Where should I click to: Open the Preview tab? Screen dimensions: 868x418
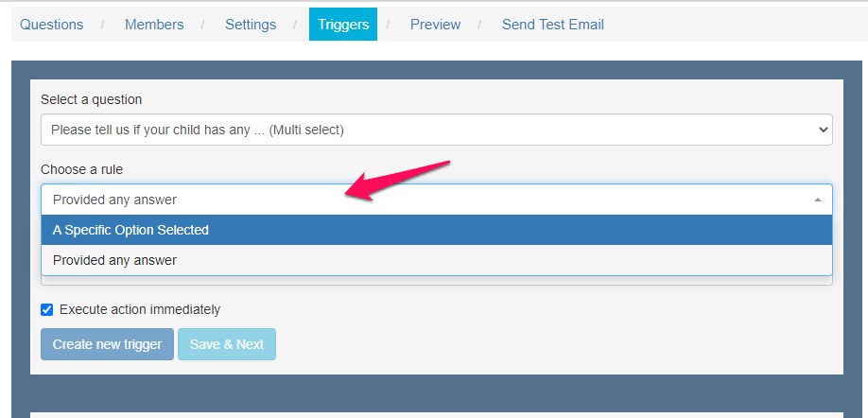coord(435,25)
